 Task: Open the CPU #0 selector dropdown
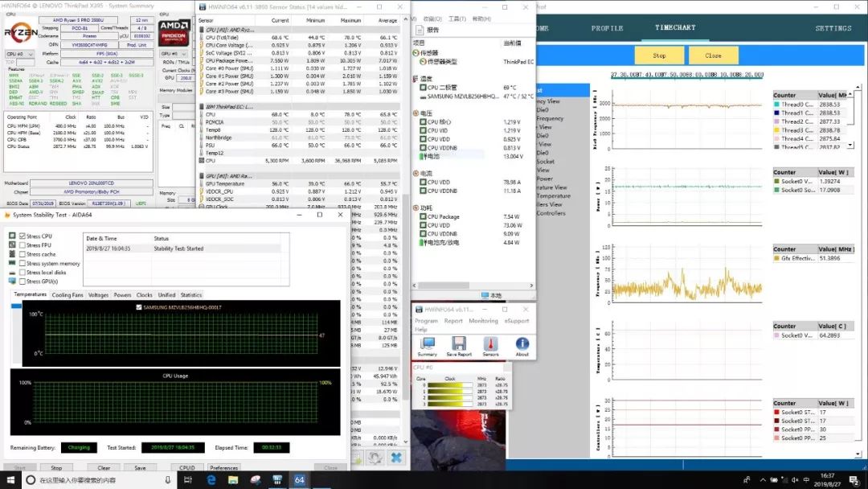point(19,54)
